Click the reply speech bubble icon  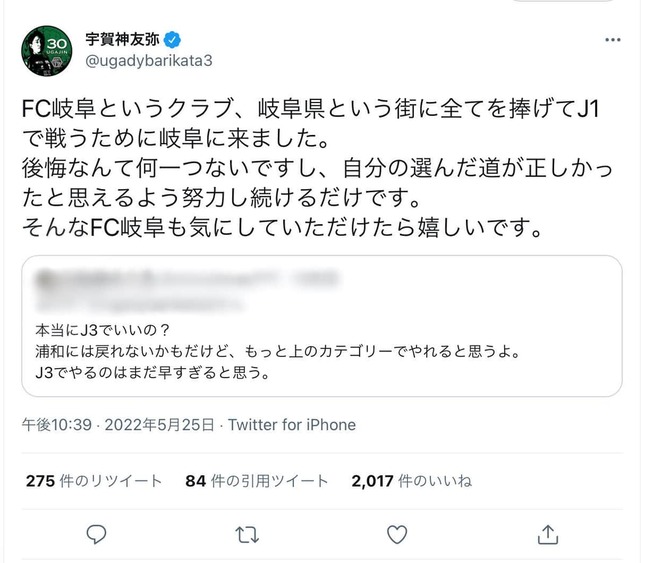[98, 533]
